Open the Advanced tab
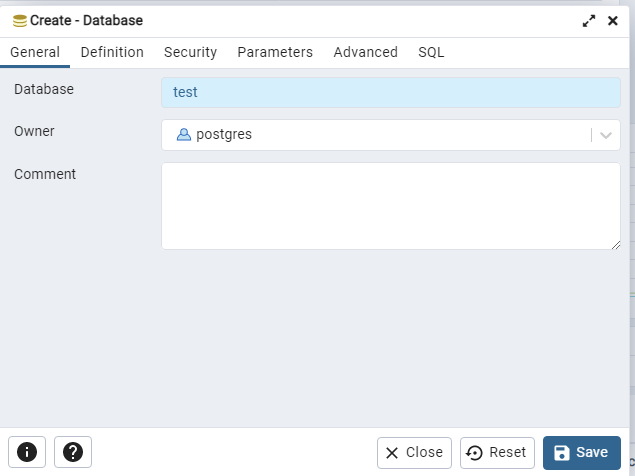Screen dimensions: 635x476 pyautogui.click(x=365, y=52)
